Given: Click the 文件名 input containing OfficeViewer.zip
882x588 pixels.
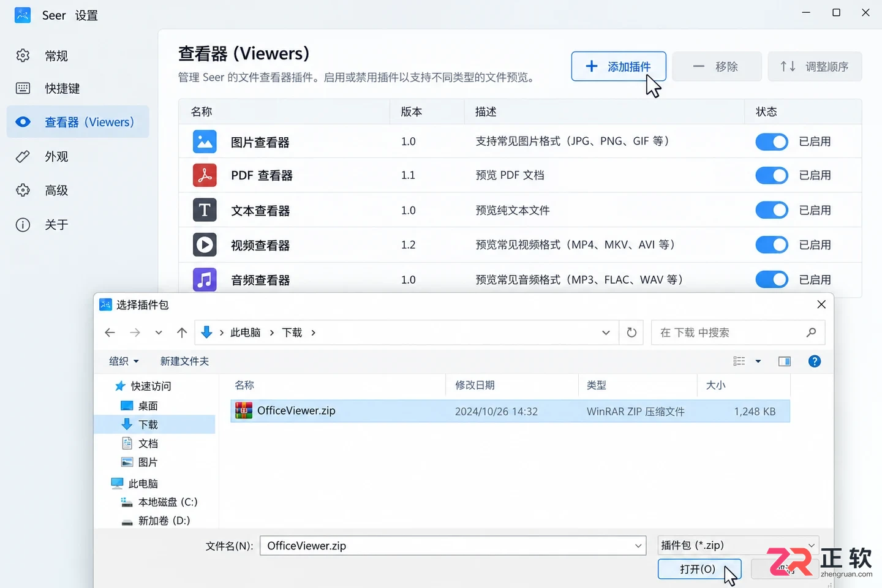Looking at the screenshot, I should pos(453,546).
